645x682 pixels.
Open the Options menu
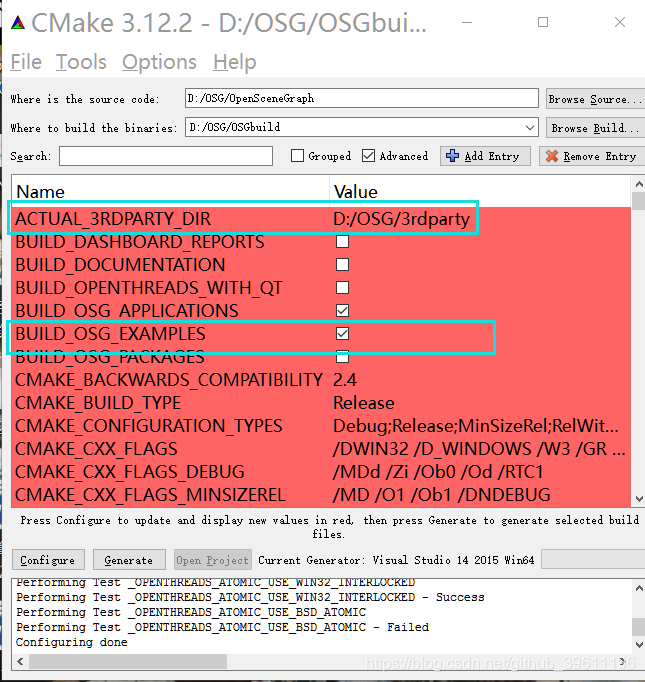(x=159, y=62)
